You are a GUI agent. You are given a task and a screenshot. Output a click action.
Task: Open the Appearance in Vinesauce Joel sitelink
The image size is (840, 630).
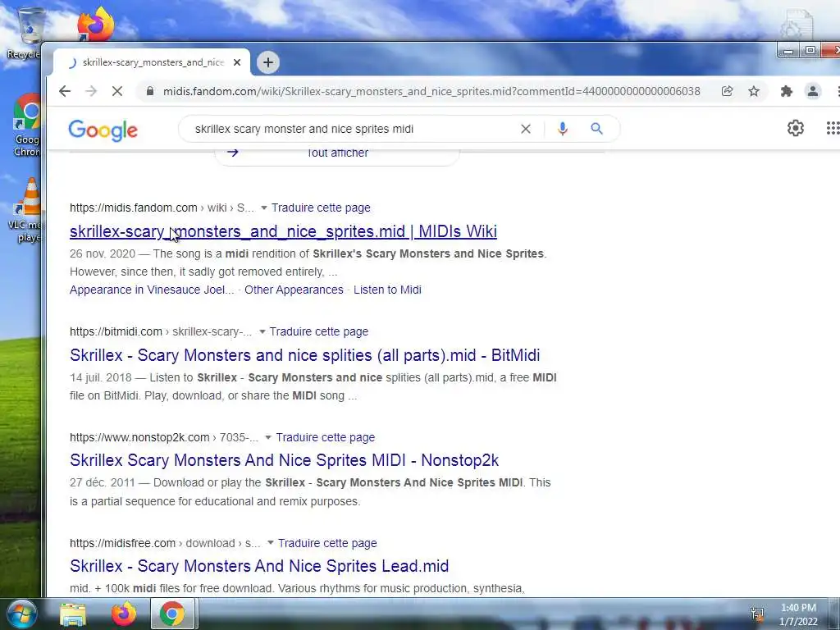(152, 290)
